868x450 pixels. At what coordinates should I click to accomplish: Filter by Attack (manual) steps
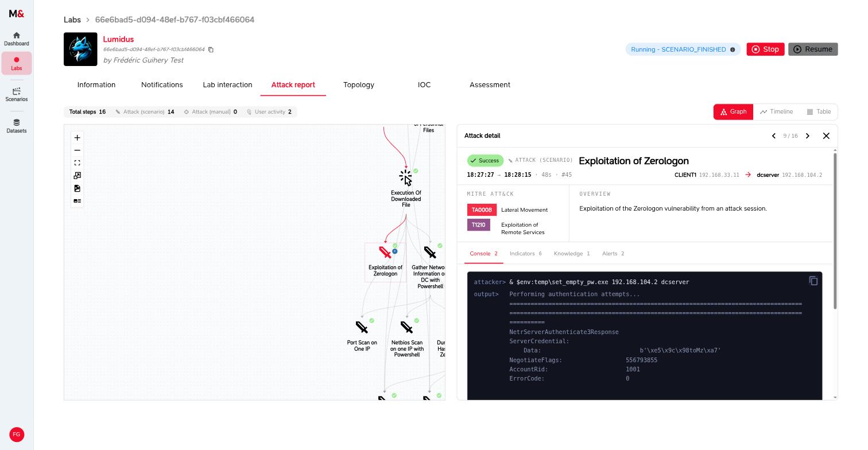[210, 112]
